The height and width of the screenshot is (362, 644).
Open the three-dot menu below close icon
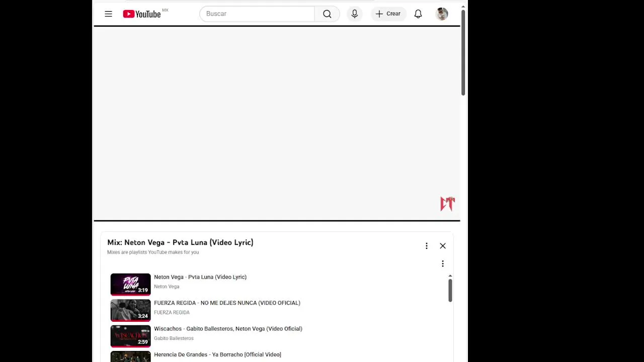[x=443, y=264]
